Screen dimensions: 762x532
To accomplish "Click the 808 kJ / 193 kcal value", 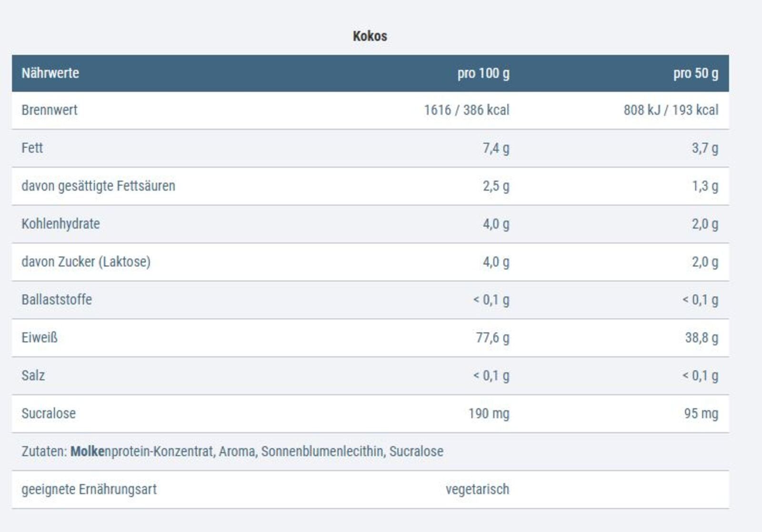I will (671, 110).
